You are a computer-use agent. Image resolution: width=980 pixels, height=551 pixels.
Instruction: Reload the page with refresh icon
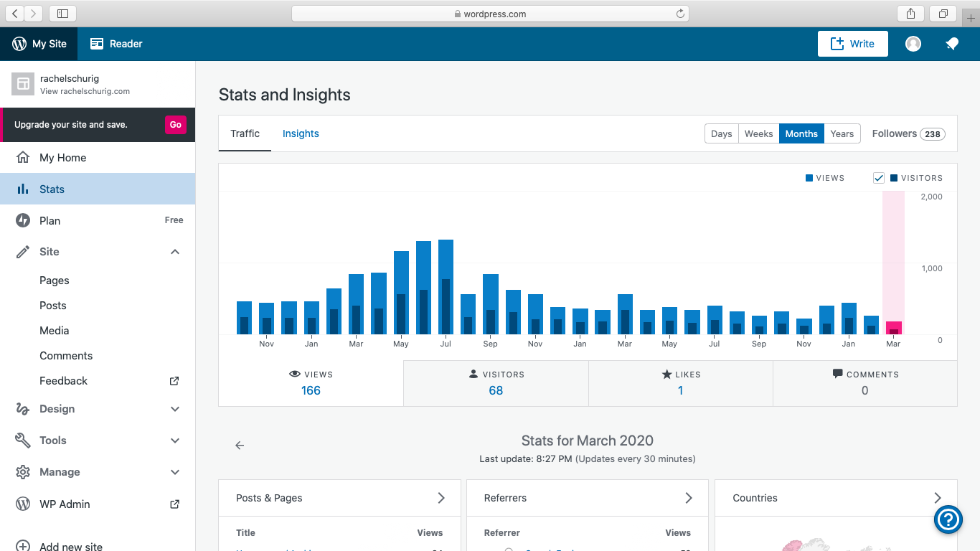(x=679, y=14)
